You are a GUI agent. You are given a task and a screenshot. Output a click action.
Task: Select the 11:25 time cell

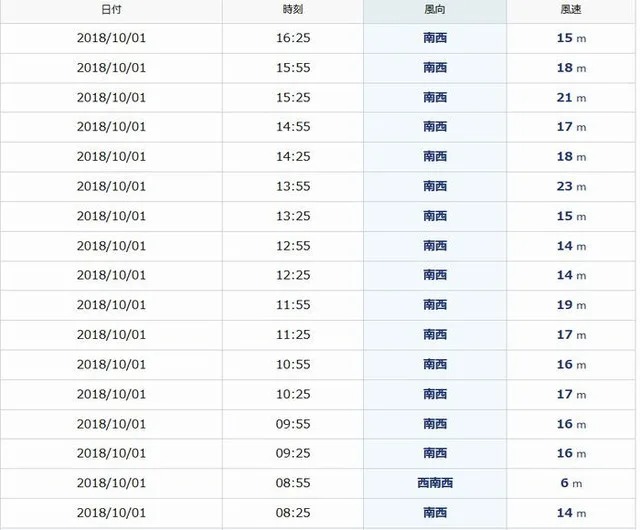coord(293,335)
